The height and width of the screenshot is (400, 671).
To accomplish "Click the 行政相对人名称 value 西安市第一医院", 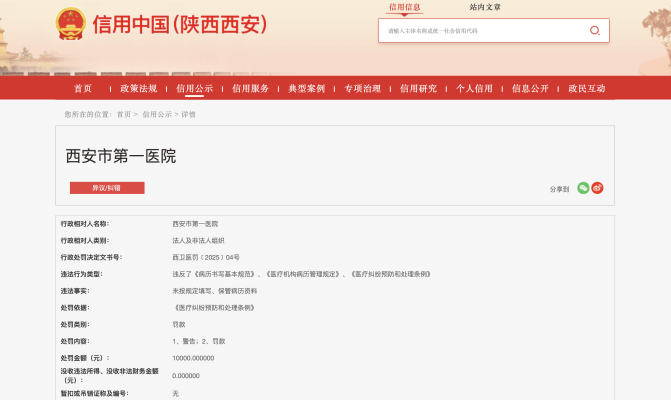I will [x=195, y=224].
